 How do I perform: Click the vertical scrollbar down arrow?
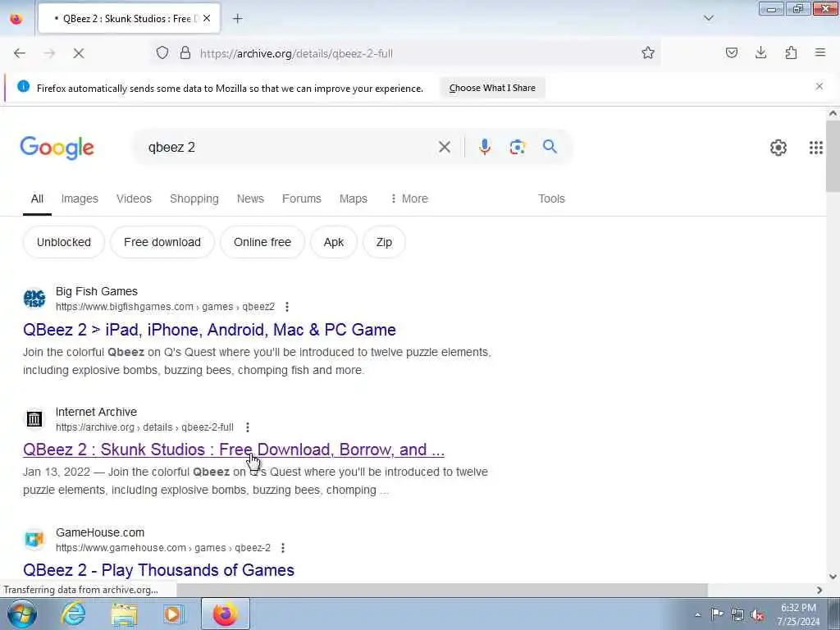click(x=833, y=577)
